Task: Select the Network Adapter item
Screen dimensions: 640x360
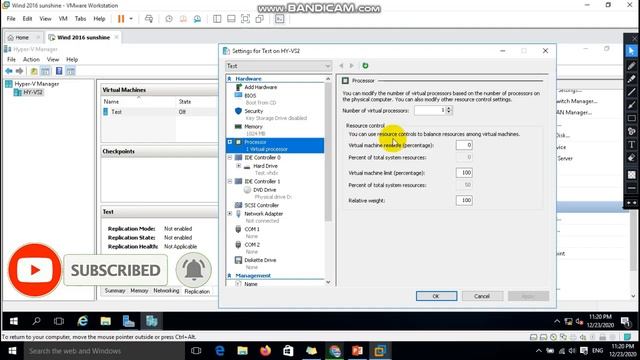Action: [x=263, y=214]
